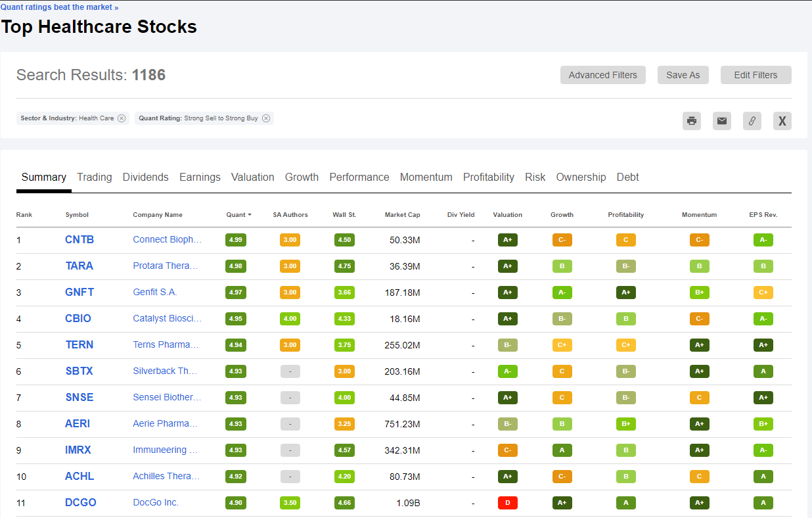Click Protara Thera... company link
812x518 pixels.
pyautogui.click(x=166, y=266)
